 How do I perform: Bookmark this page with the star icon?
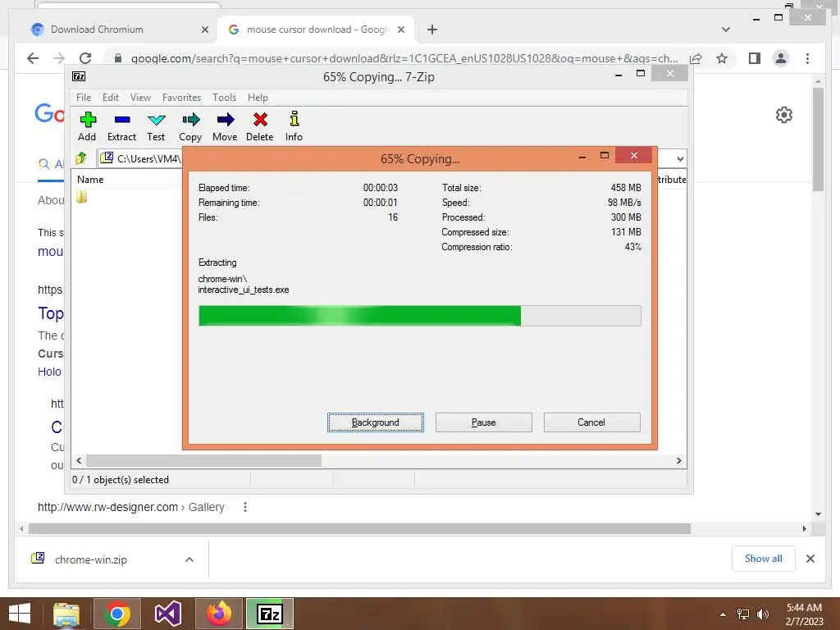722,58
